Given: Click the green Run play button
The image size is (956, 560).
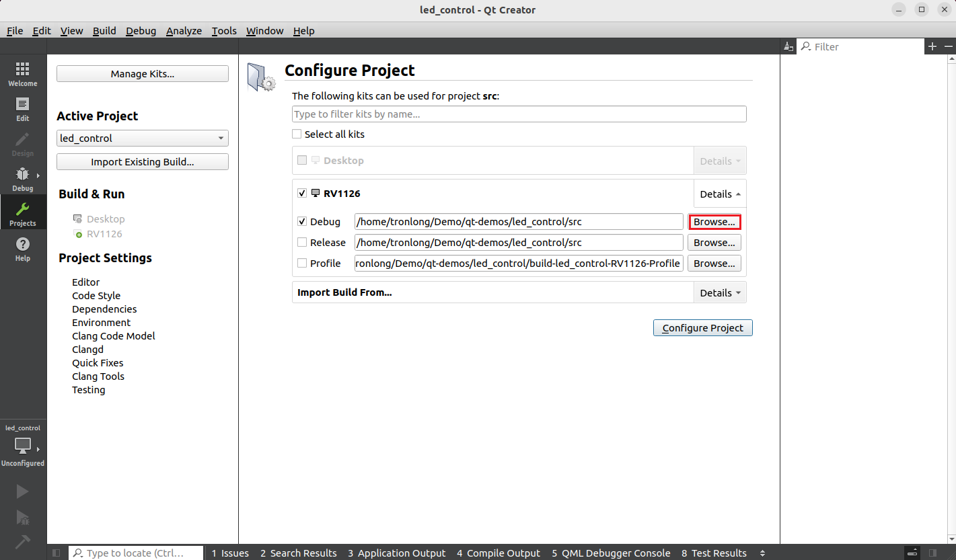Looking at the screenshot, I should tap(23, 491).
